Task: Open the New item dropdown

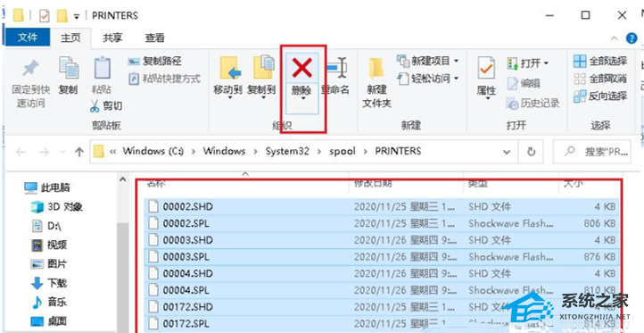Action: click(427, 62)
